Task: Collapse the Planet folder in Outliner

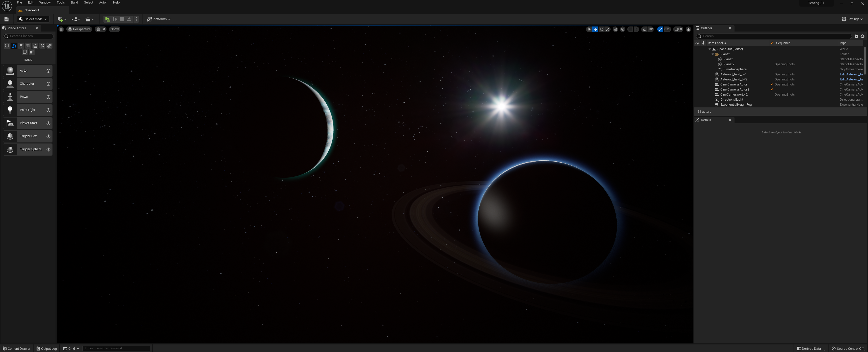Action: click(713, 54)
